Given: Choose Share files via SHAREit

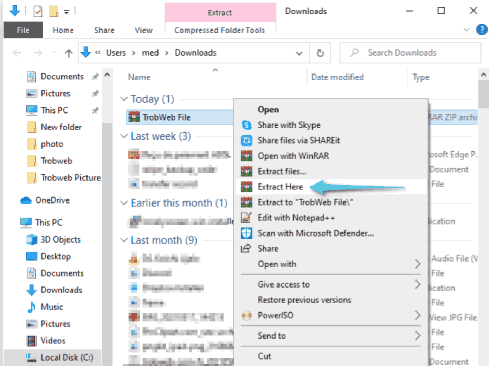Looking at the screenshot, I should pos(299,140).
